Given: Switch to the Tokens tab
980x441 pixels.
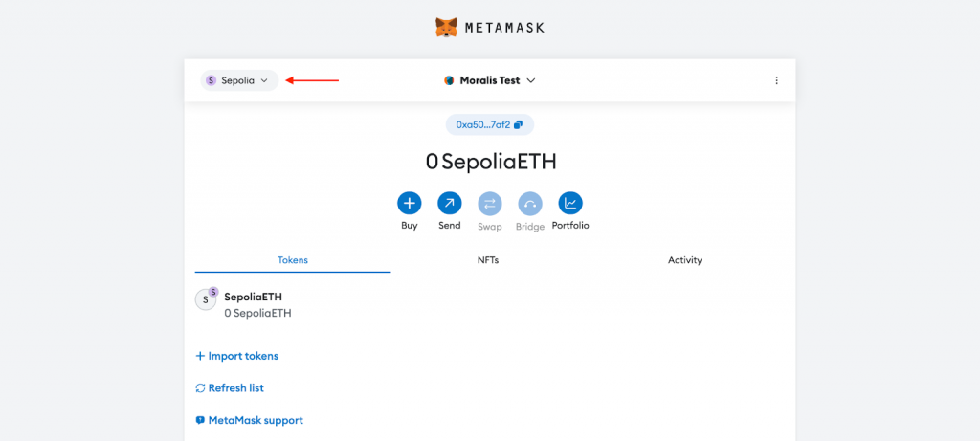Looking at the screenshot, I should pos(293,260).
